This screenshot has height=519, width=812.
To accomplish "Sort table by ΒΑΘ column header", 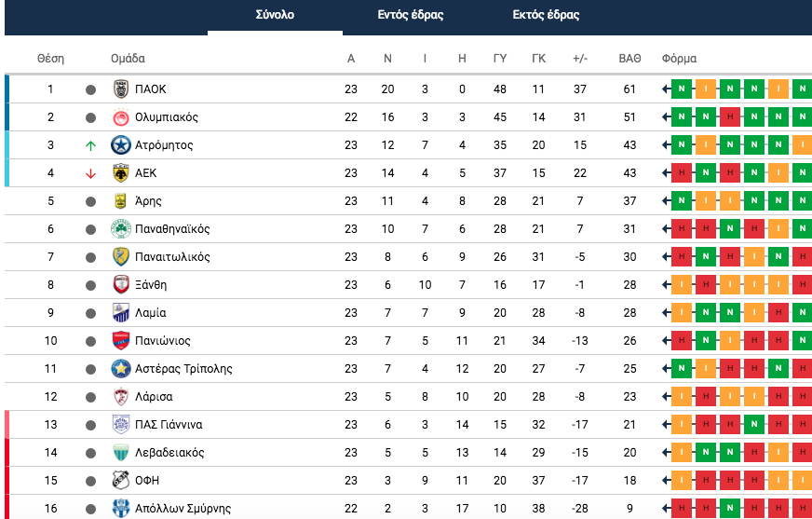I will (629, 59).
